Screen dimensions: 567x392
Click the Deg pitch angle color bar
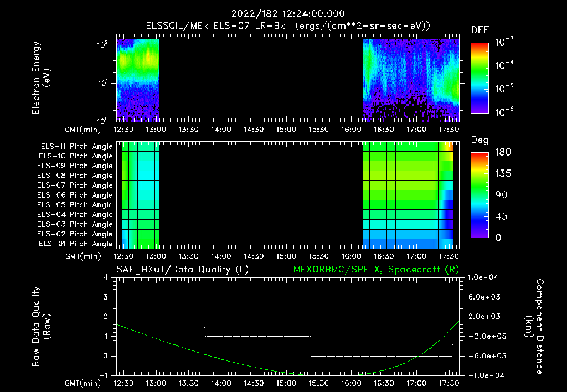(x=480, y=195)
